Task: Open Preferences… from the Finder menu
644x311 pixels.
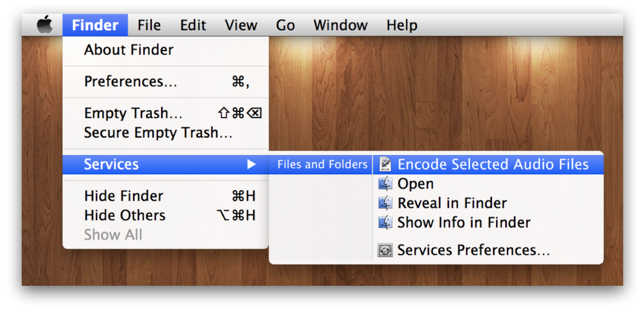Action: coord(166,82)
